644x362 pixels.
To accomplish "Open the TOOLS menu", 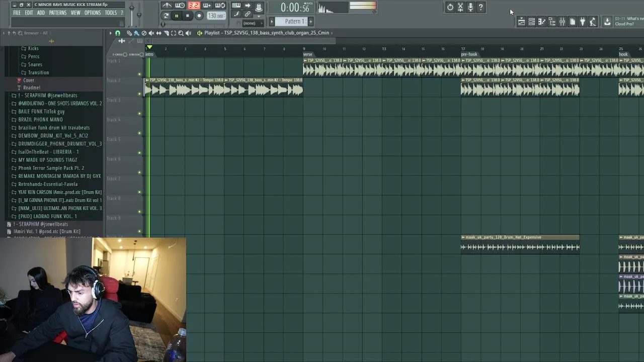I will pyautogui.click(x=111, y=13).
